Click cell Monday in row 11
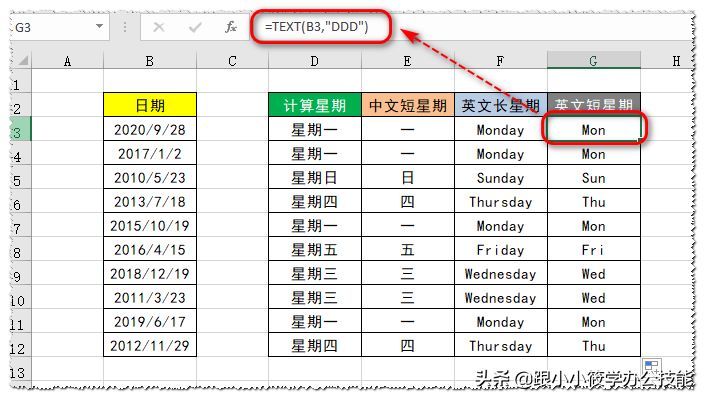Screen dimensions: 705x399 click(x=500, y=321)
